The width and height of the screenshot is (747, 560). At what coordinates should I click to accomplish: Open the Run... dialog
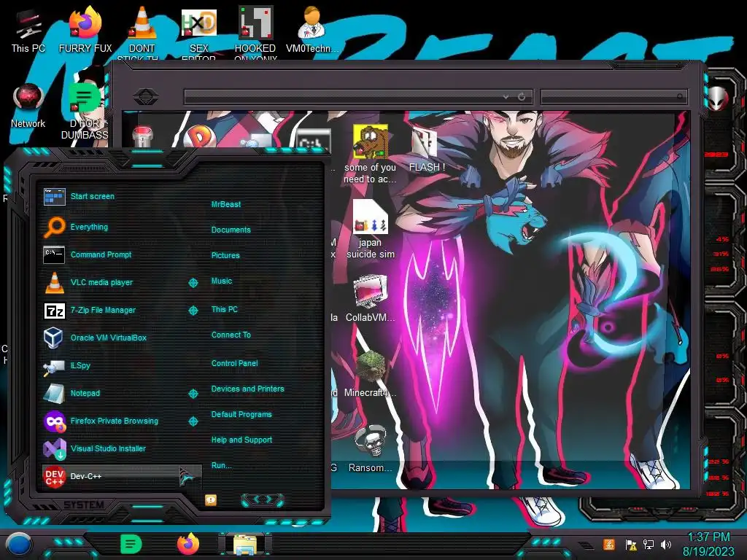(x=222, y=465)
